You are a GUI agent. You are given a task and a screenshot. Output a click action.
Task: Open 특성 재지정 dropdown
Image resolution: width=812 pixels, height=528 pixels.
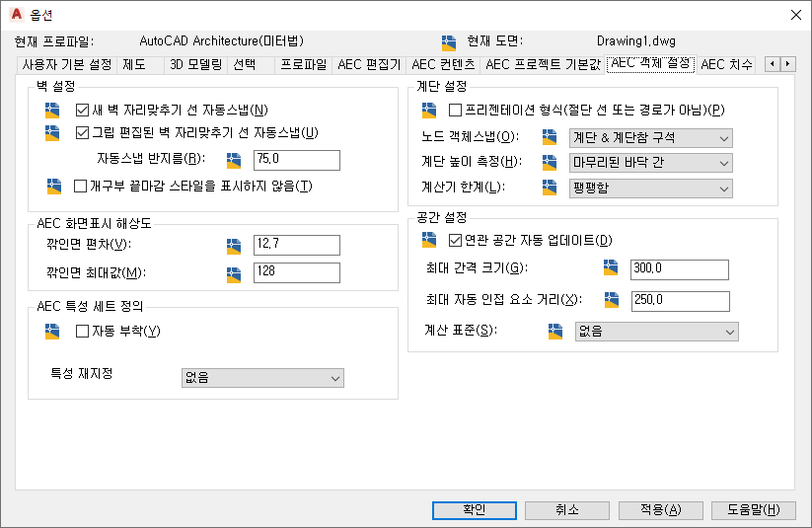click(262, 378)
